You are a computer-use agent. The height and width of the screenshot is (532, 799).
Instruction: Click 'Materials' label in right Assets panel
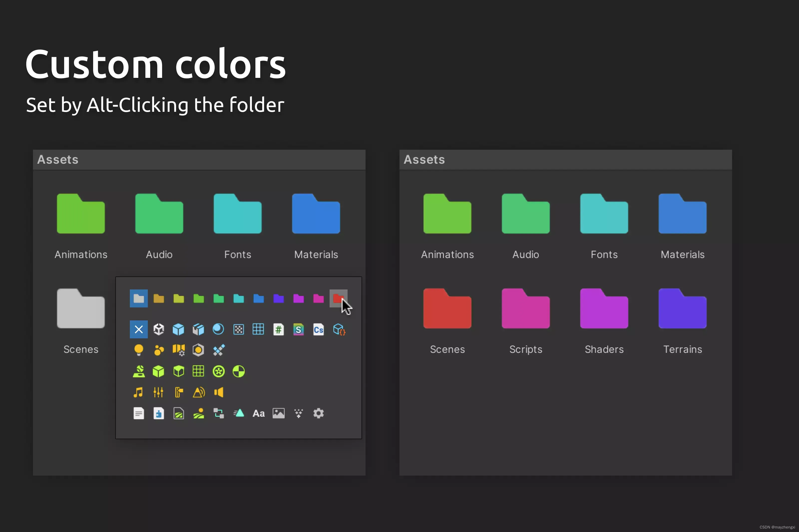tap(683, 255)
